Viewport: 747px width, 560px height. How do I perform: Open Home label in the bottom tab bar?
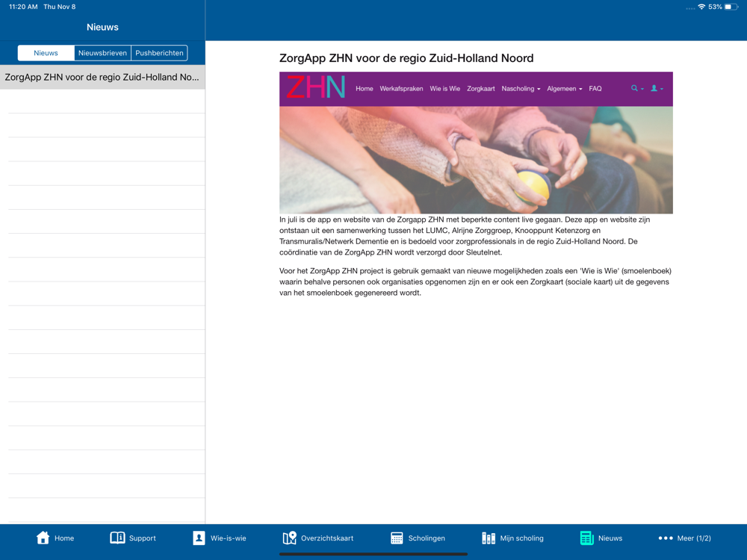(64, 538)
